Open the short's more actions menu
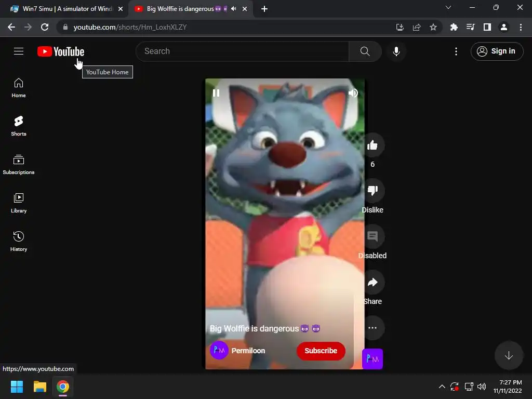 [373, 328]
